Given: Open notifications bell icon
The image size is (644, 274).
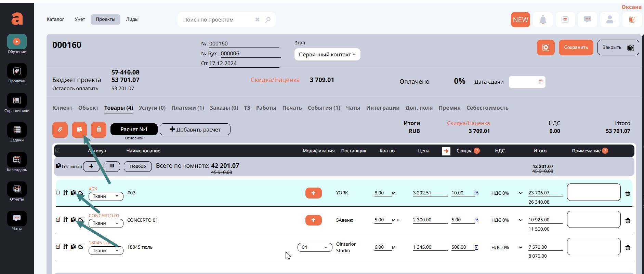Looking at the screenshot, I should (543, 20).
